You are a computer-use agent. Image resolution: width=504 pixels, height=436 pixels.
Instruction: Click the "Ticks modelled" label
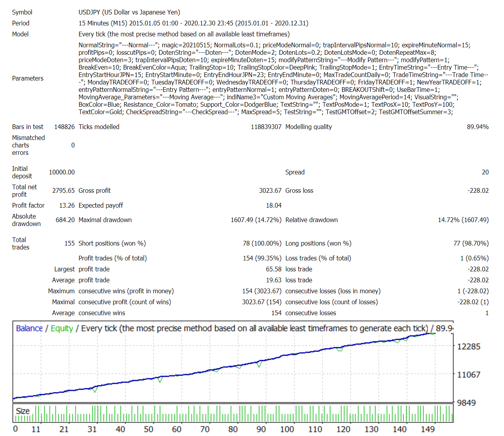tap(99, 127)
